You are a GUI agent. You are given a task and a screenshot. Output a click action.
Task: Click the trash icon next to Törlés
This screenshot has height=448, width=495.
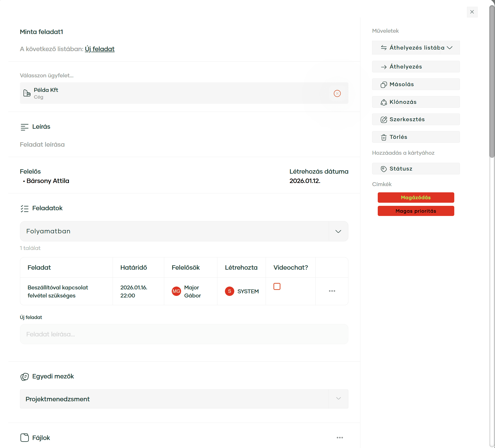coord(384,137)
